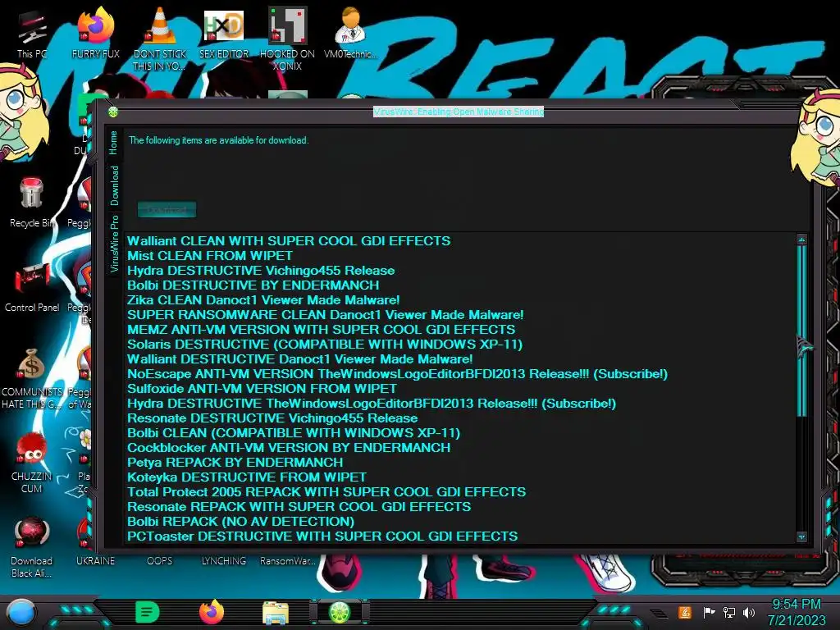This screenshot has height=630, width=840.
Task: Click the teal Download button
Action: (x=167, y=209)
